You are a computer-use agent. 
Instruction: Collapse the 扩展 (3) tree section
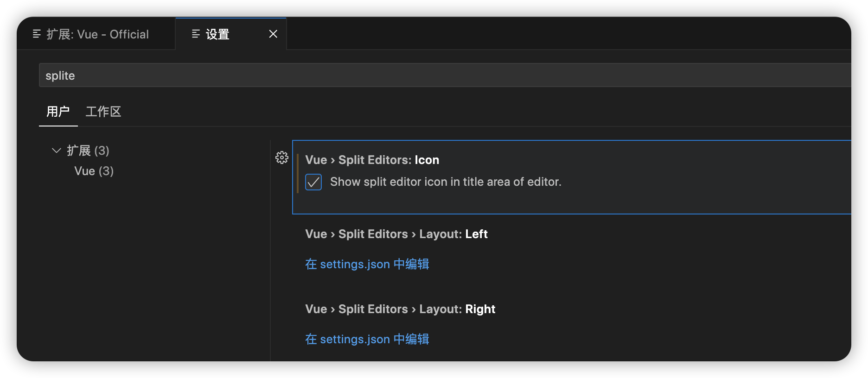click(57, 151)
